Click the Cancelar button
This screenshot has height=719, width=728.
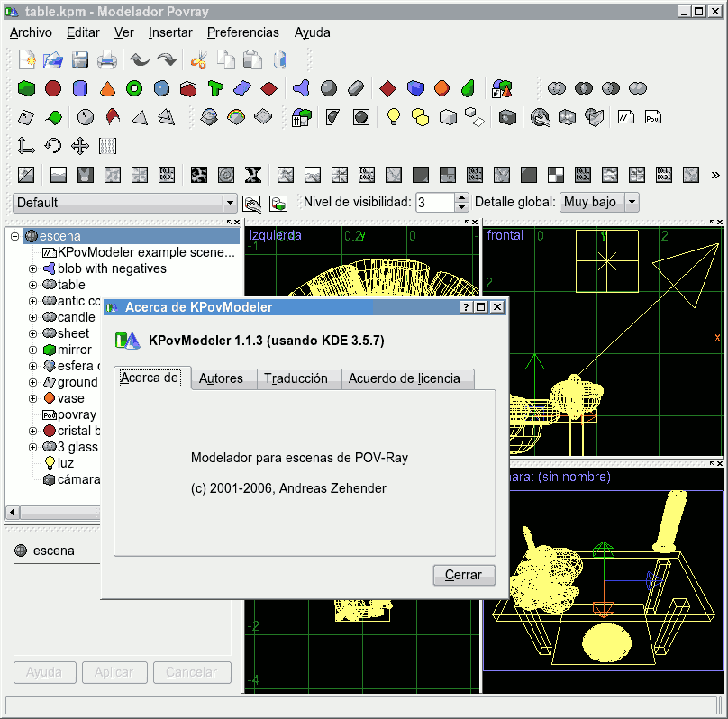(191, 672)
